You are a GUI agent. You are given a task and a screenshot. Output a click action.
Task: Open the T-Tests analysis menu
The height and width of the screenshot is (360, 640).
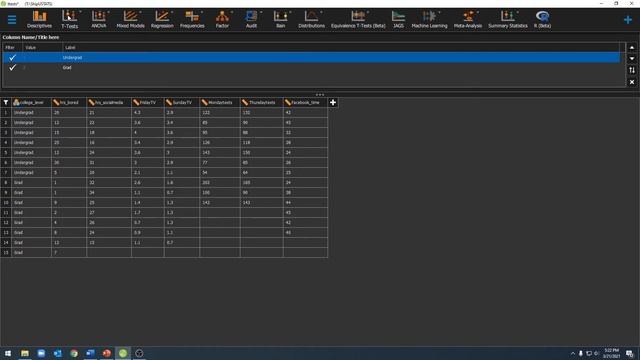(69, 19)
